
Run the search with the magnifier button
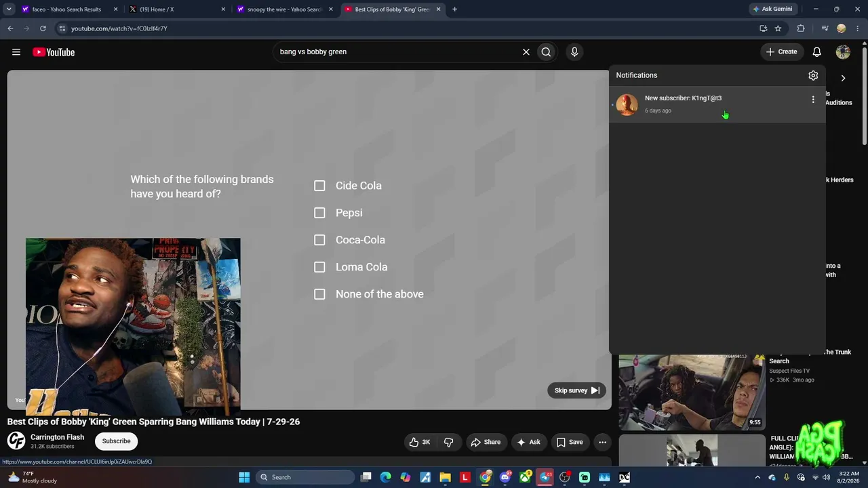coord(546,52)
